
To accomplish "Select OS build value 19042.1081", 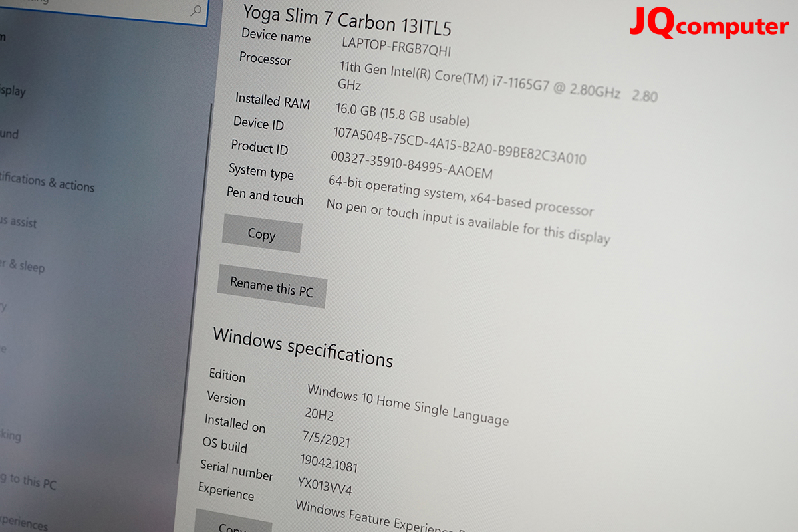I will pos(329,464).
